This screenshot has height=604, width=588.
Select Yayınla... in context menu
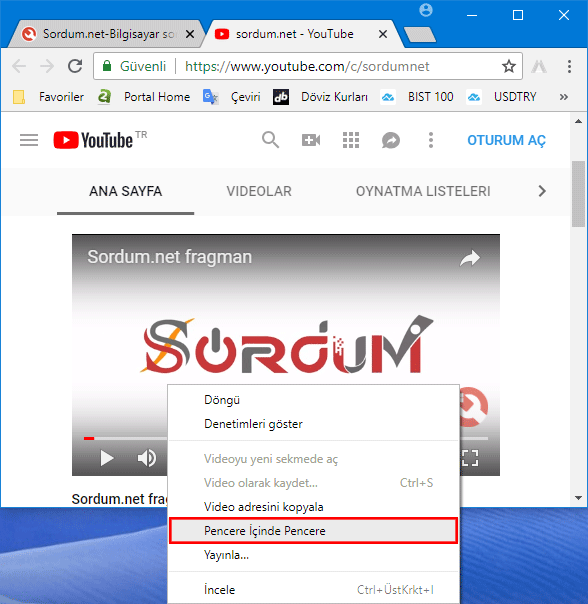[314, 555]
